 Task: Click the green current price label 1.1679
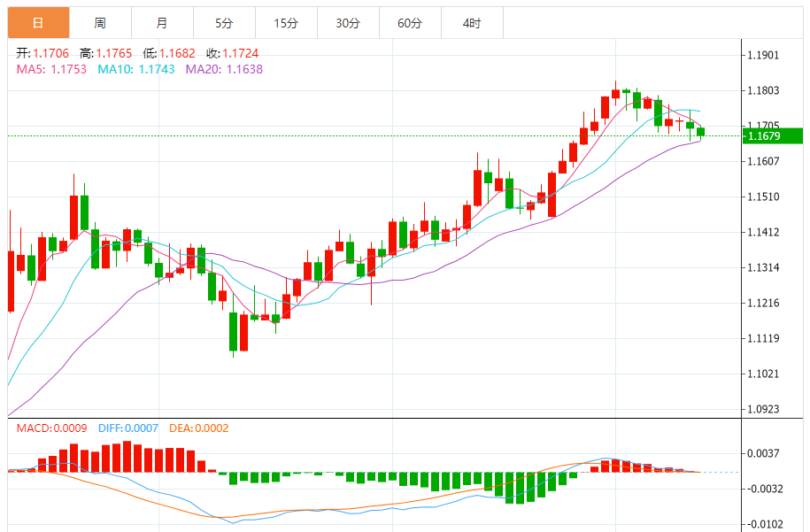point(773,135)
